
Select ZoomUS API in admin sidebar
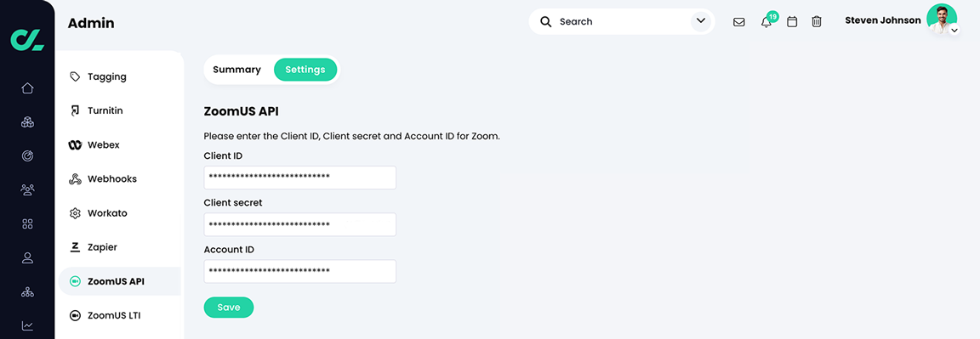119,281
